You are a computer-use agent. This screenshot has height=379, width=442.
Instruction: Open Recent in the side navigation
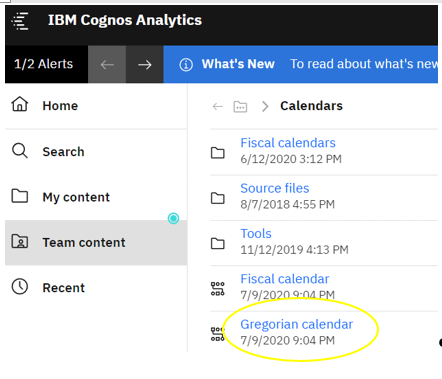coord(96,288)
